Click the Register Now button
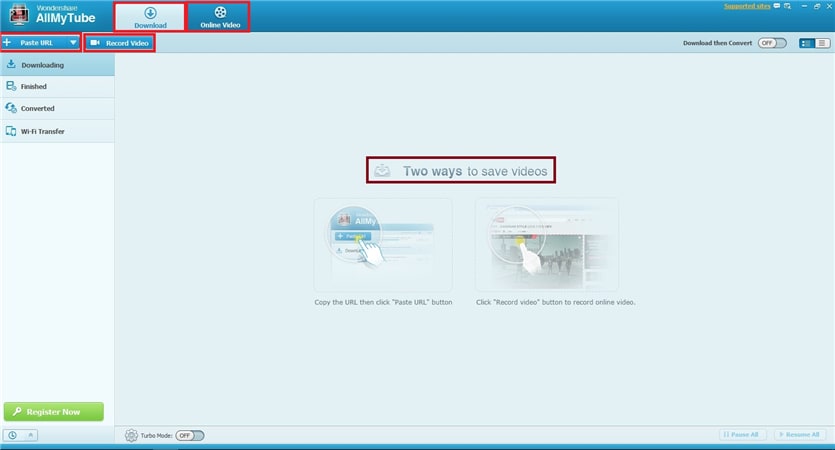835x450 pixels. (x=54, y=412)
